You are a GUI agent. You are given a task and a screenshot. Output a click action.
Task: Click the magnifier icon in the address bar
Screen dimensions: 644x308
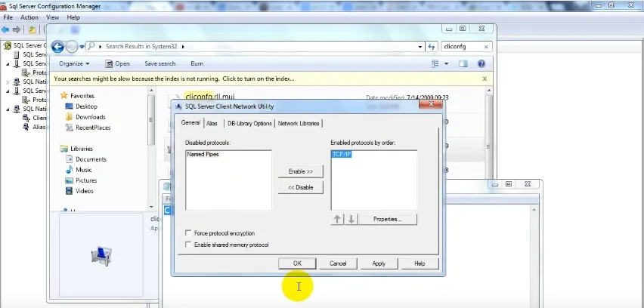point(91,46)
